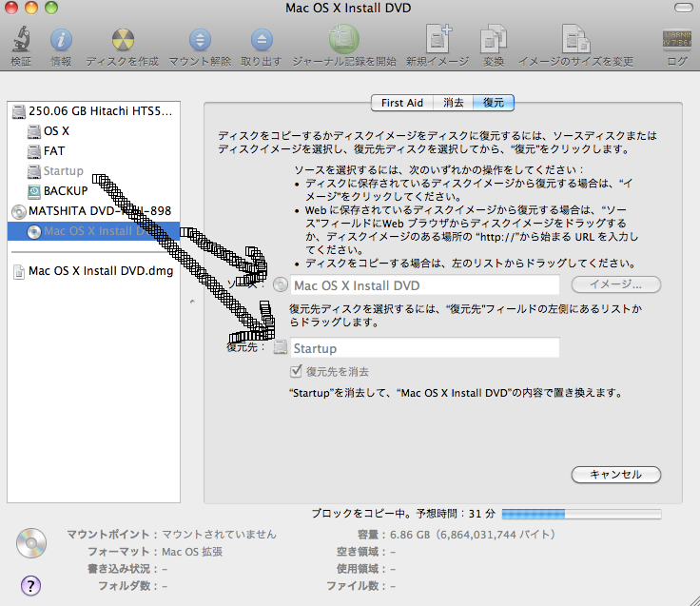Click the Destination field showing Startup
This screenshot has width=700, height=606.
point(424,348)
